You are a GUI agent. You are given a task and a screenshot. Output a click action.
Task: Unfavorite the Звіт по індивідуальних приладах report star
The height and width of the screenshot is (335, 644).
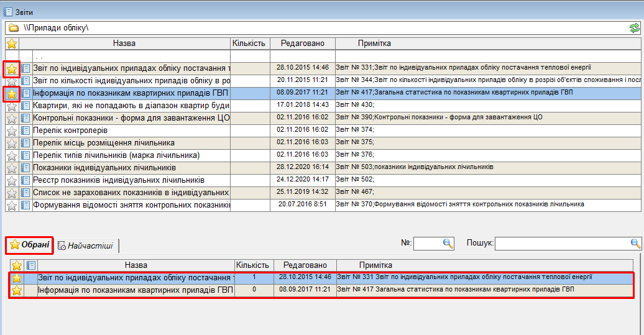(12, 68)
